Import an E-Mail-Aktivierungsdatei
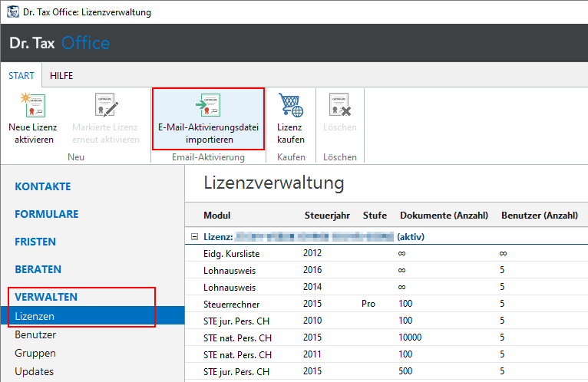The image size is (588, 382). point(208,119)
